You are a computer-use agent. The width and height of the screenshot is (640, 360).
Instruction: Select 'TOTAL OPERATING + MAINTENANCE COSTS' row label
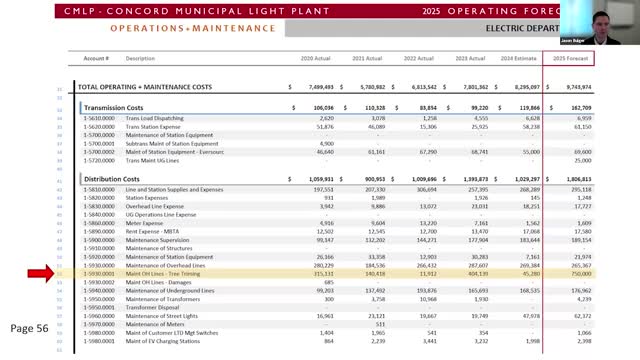145,87
